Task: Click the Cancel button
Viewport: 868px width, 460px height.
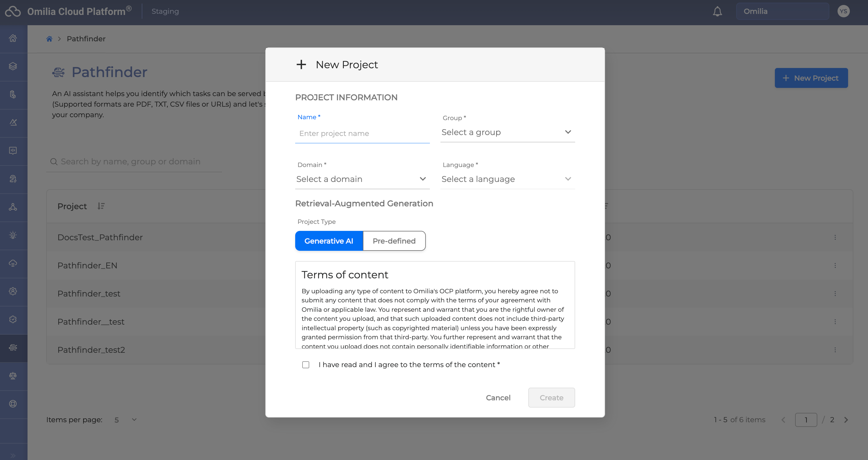Action: (x=498, y=398)
